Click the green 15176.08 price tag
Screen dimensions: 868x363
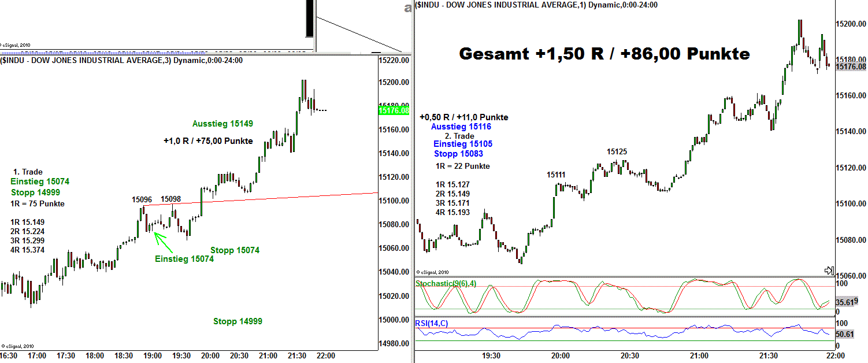[x=393, y=110]
